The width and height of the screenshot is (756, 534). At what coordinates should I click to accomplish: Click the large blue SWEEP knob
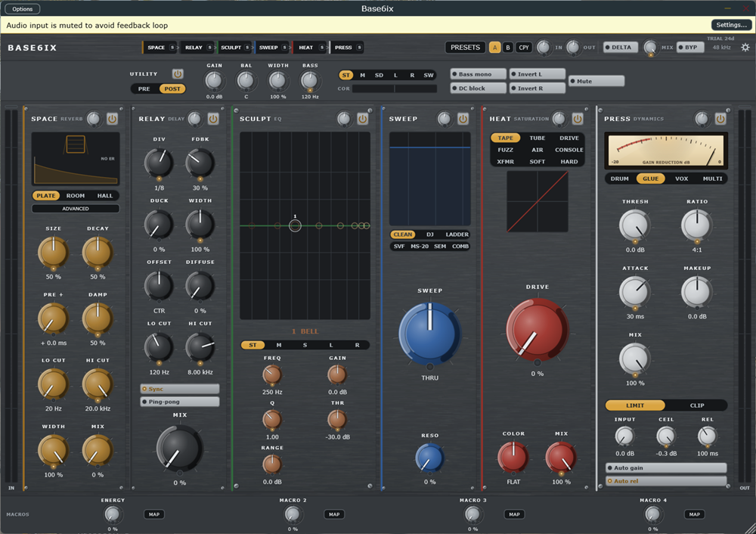tap(429, 333)
